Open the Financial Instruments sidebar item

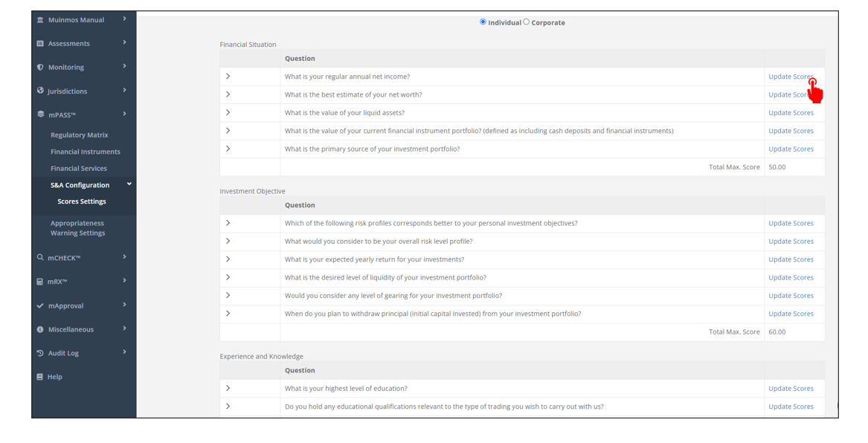tap(85, 152)
